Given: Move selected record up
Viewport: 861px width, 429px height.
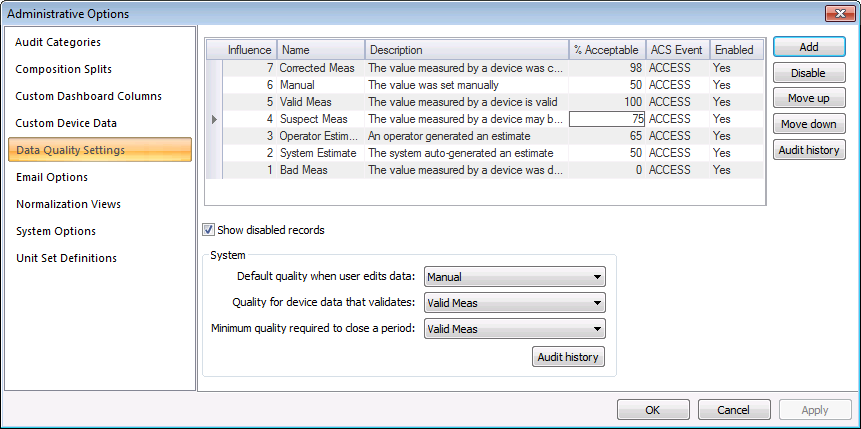Looking at the screenshot, I should (x=809, y=98).
